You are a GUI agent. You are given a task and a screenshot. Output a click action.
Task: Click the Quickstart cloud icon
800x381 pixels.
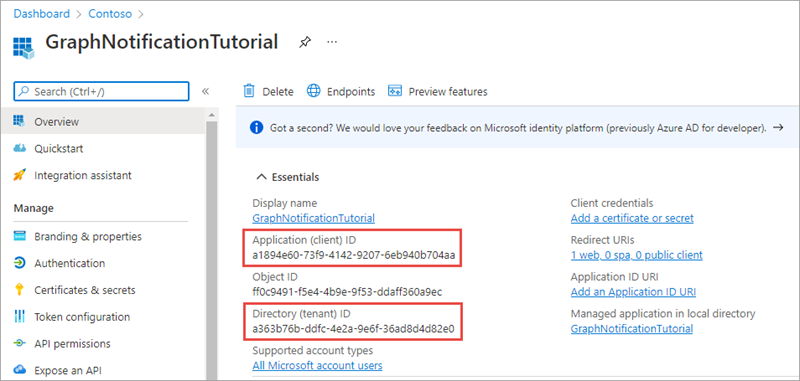(x=19, y=148)
